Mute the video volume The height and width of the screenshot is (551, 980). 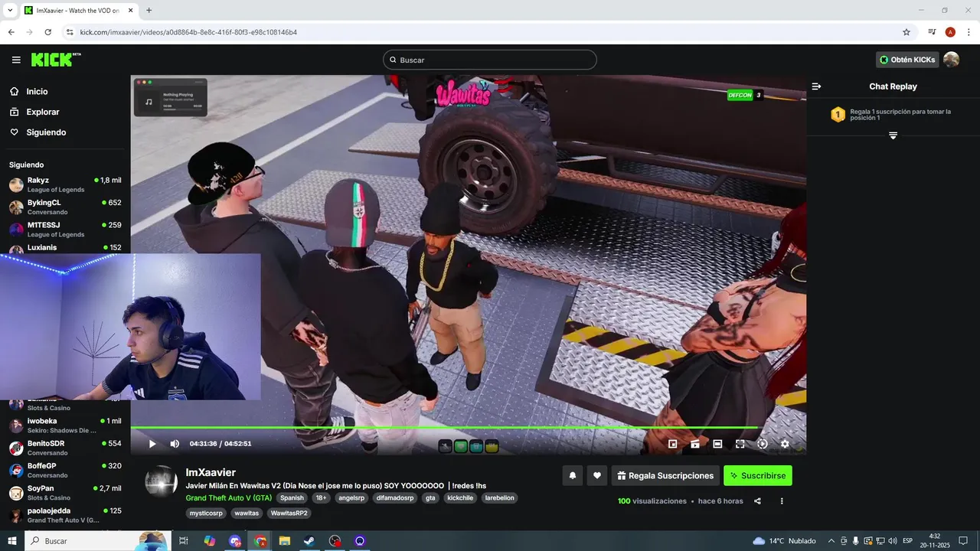(175, 444)
